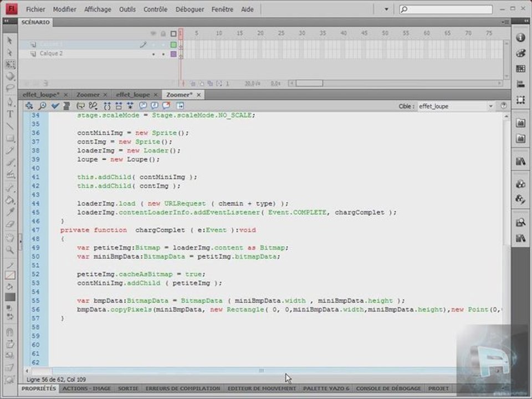Open the Color palette panel icon
The image size is (532, 399).
pos(521,53)
